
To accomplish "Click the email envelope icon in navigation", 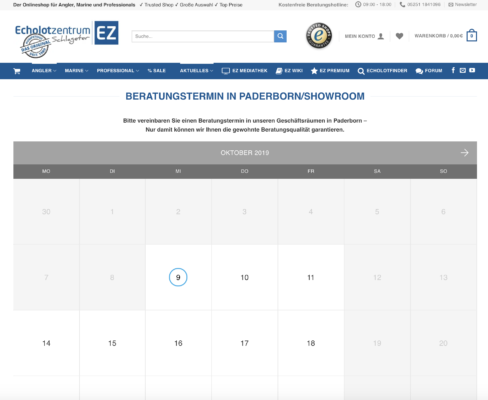I will click(463, 70).
